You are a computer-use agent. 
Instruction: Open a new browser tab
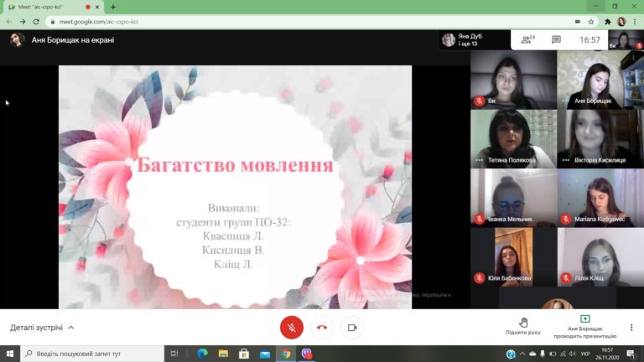(x=113, y=7)
